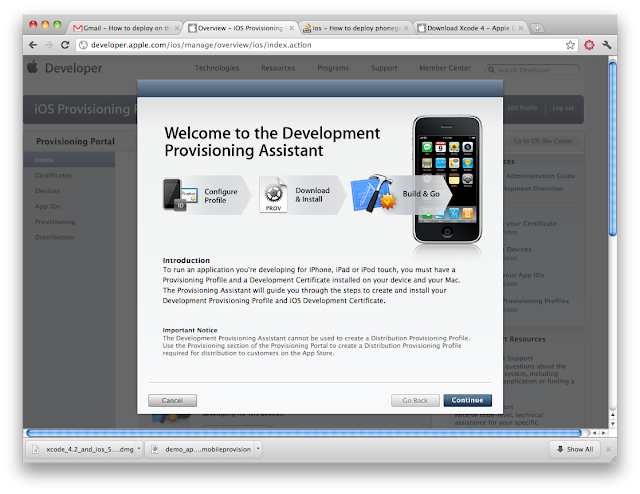
Task: Click the Provisioning Profiles link on right
Action: (536, 301)
